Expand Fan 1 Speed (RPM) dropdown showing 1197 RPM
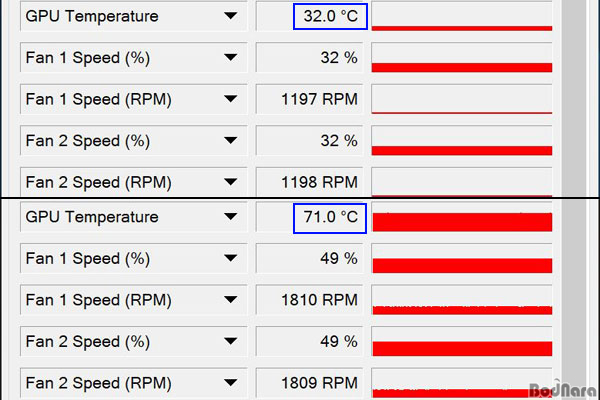This screenshot has height=400, width=600. (x=231, y=99)
